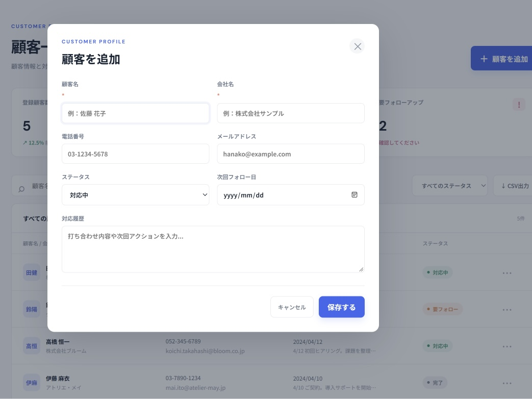Screen dimensions: 532x399
Task: Click the phone number 03-7890-1234
Action: point(183,378)
